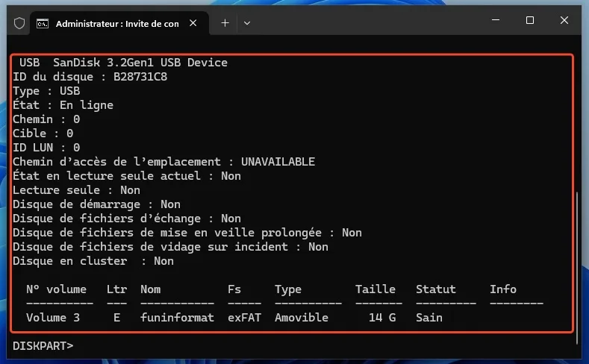Viewport: 589px width, 364px height.
Task: Click the status value 'Sain'
Action: [429, 318]
